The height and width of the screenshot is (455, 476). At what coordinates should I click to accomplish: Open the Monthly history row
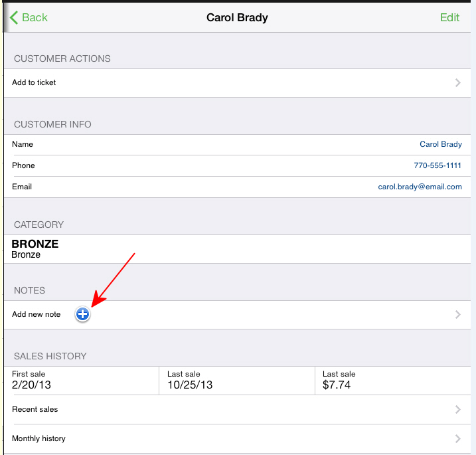pos(238,438)
